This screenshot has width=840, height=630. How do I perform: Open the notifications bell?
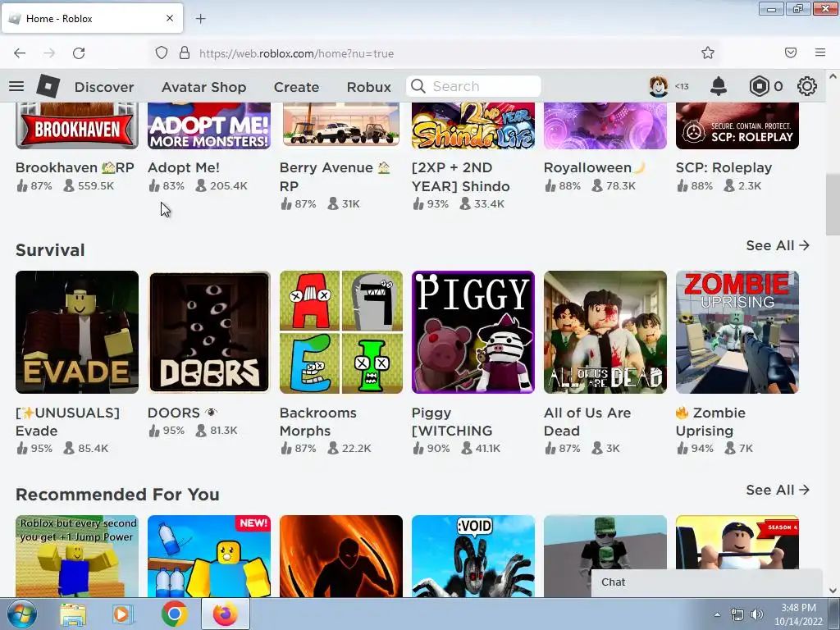(x=719, y=86)
